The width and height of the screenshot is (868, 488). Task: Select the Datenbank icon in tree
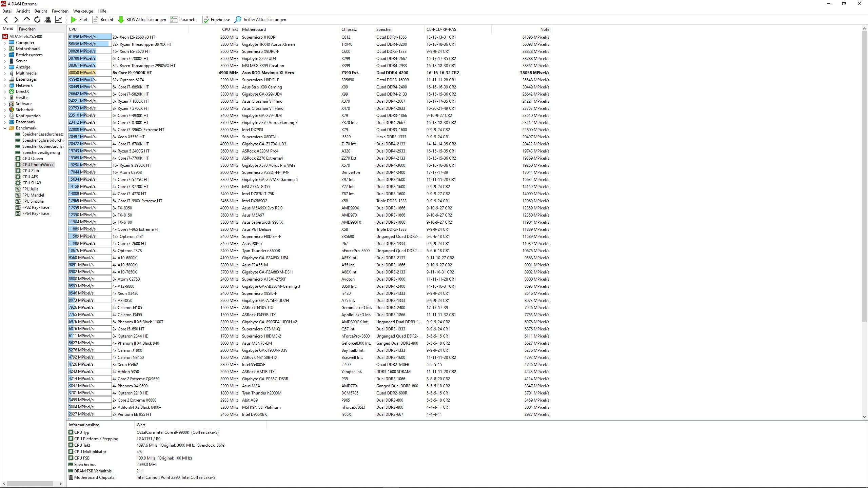[12, 122]
